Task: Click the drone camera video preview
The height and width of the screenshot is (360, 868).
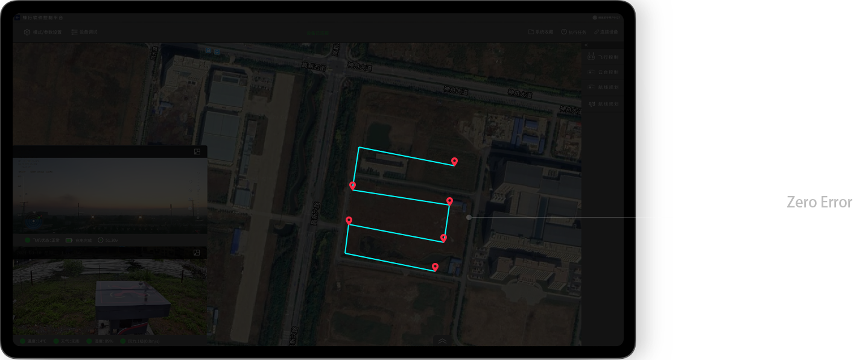Action: 110,196
